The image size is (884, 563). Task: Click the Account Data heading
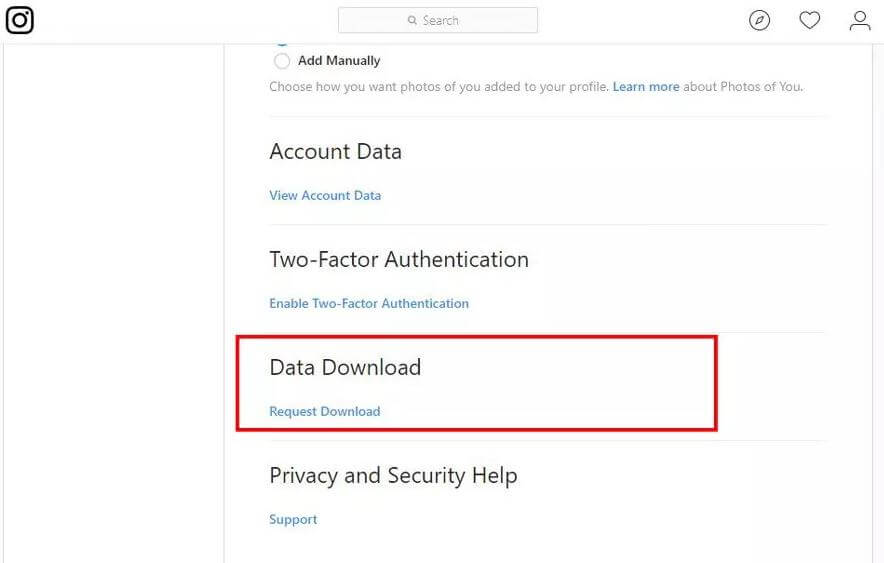[x=335, y=152]
